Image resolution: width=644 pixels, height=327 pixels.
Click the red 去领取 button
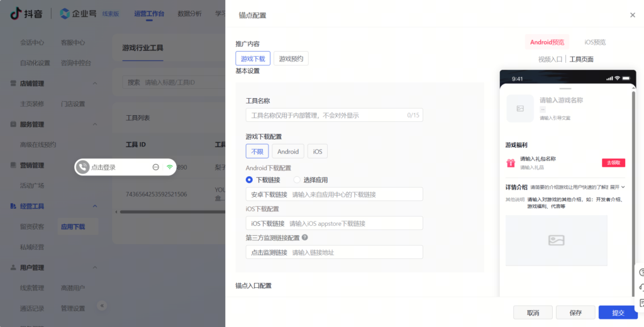point(614,163)
